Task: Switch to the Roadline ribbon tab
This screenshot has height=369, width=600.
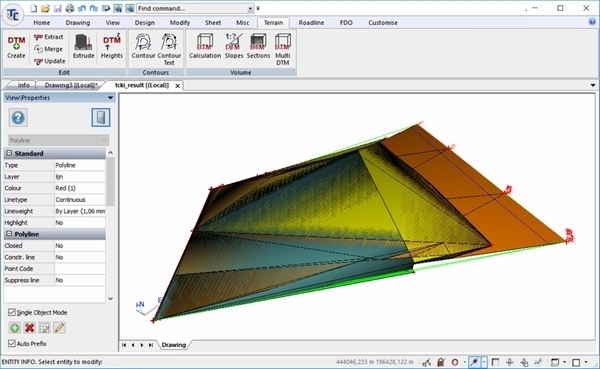Action: coord(311,23)
